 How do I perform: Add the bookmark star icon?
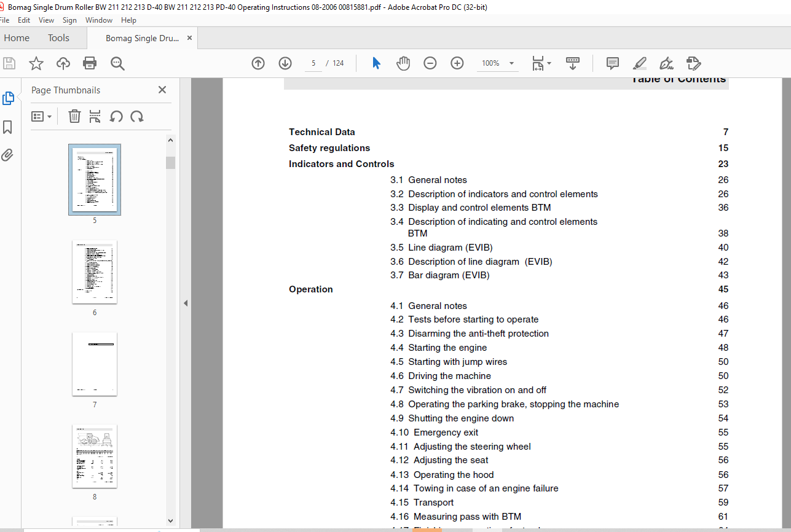[x=36, y=63]
